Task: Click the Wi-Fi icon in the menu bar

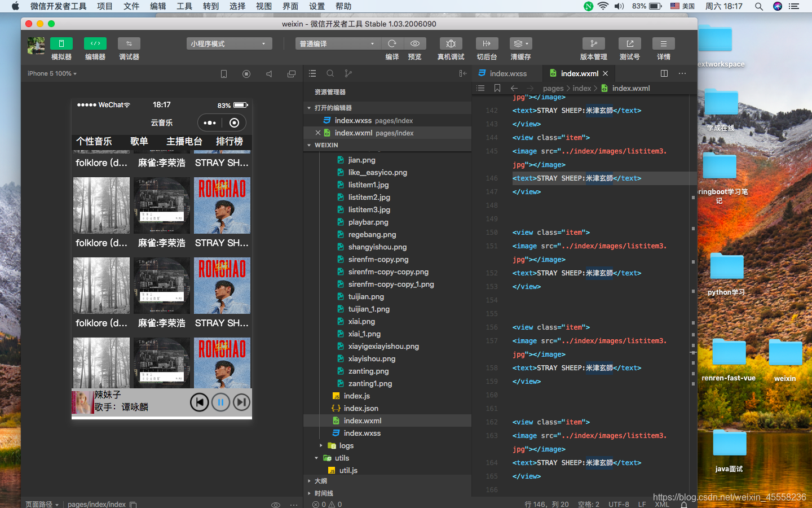Action: tap(603, 6)
